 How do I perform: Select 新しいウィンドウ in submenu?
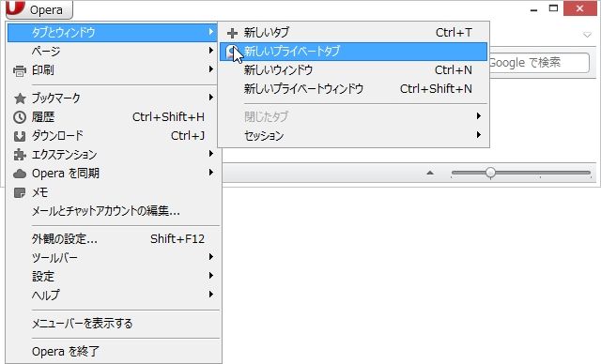click(x=353, y=70)
